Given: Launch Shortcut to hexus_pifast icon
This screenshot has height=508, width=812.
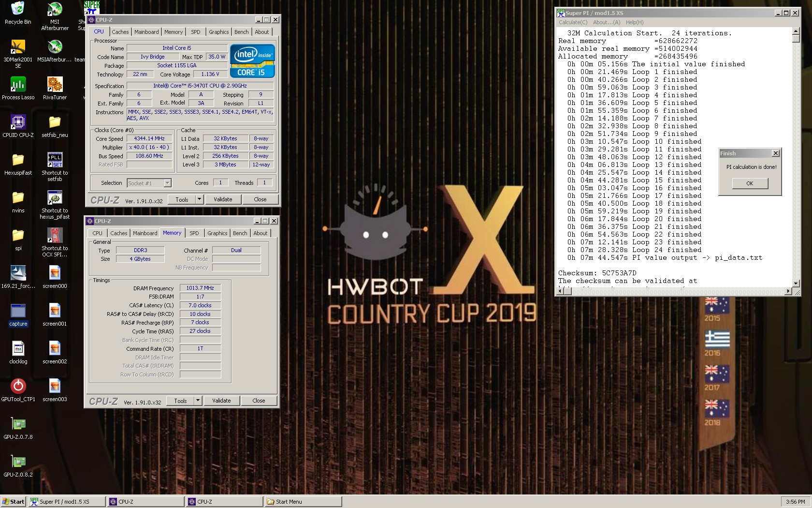Looking at the screenshot, I should (55, 205).
